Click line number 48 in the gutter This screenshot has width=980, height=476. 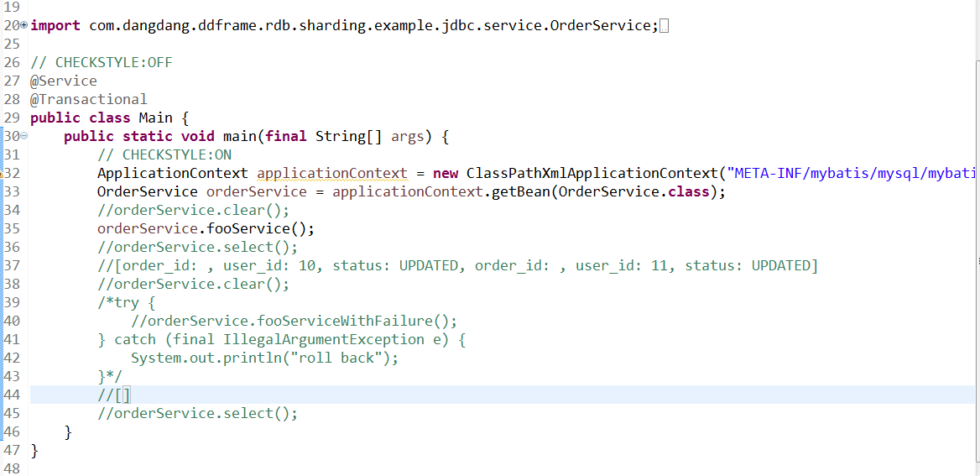click(12, 468)
